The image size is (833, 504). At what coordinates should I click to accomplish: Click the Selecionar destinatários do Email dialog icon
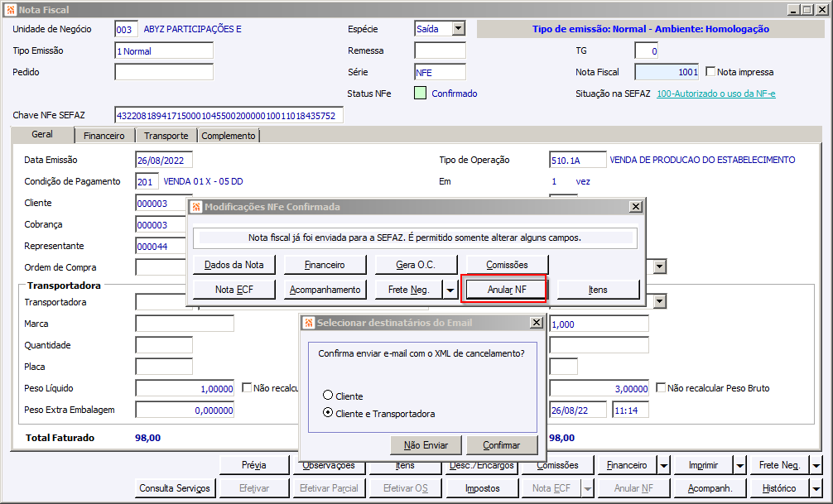(x=309, y=323)
